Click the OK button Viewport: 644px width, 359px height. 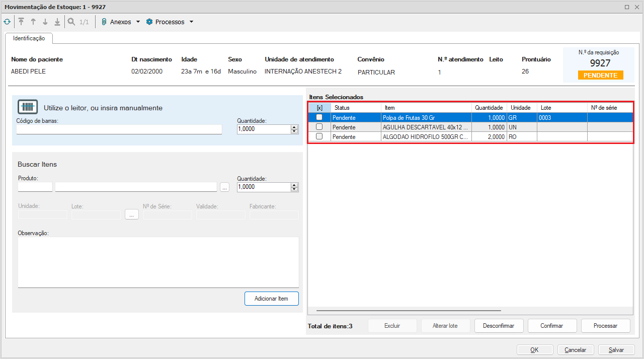tap(535, 350)
